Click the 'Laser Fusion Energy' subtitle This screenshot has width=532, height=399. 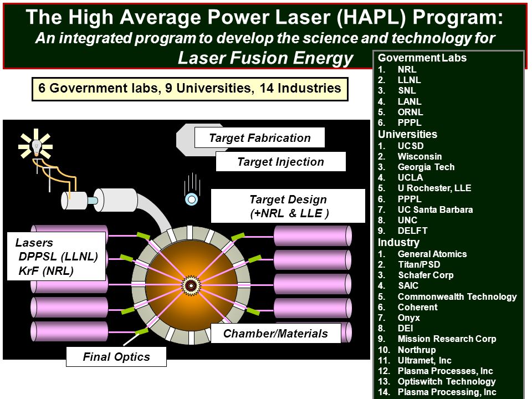pyautogui.click(x=265, y=58)
